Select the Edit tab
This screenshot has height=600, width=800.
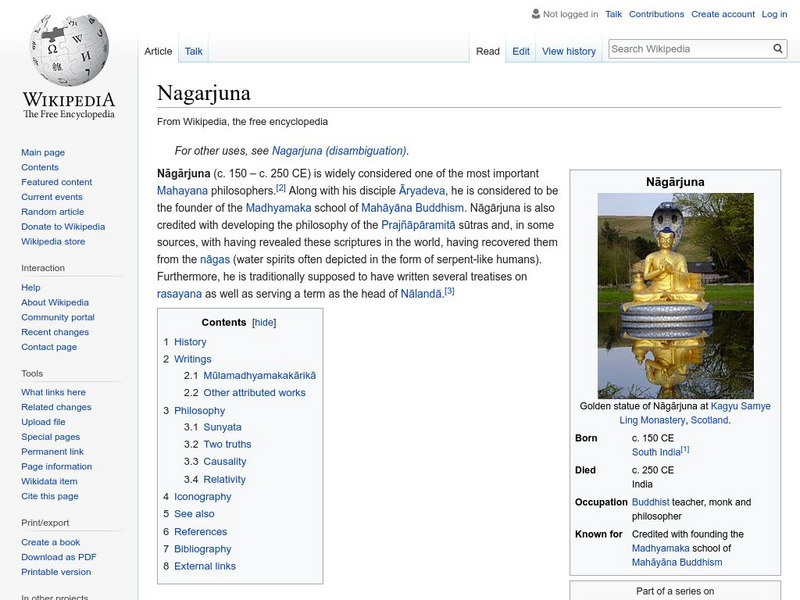pos(521,51)
